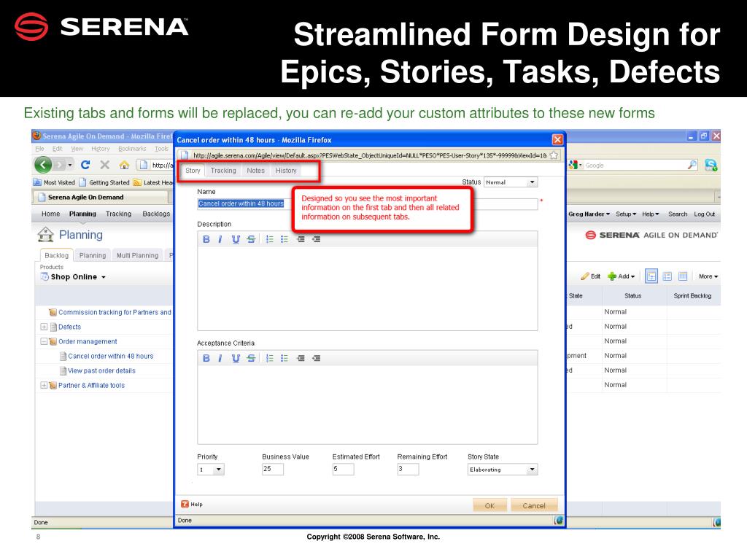
Task: Click the OK button
Action: [489, 505]
